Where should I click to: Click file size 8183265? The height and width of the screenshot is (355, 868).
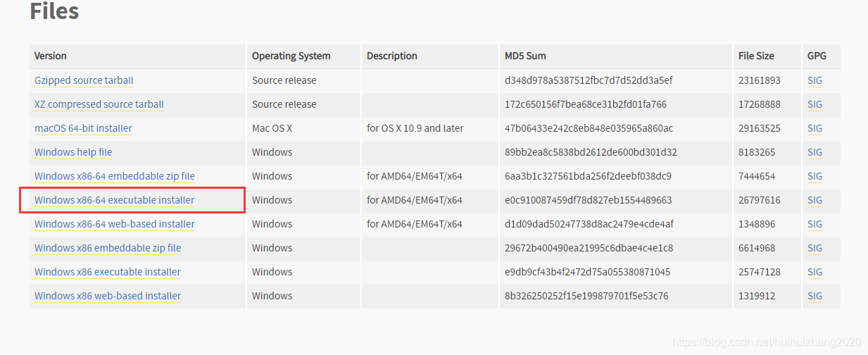point(757,152)
